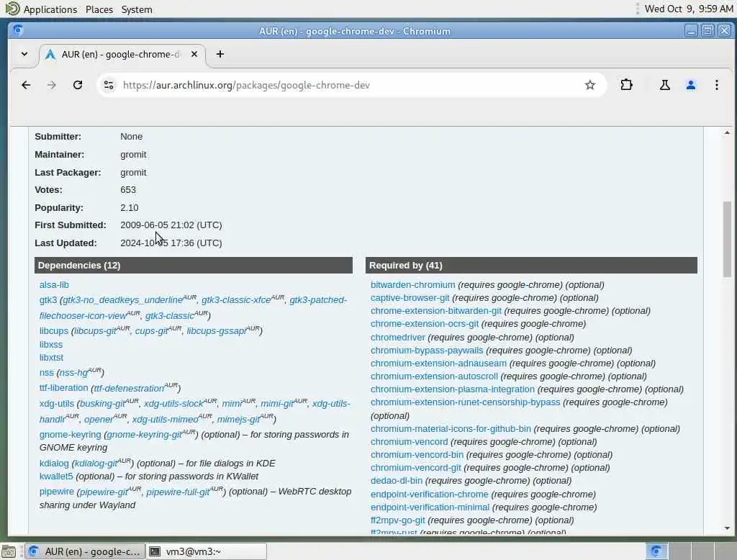Select the AUR google-chrome-dev tab
This screenshot has width=737, height=560.
point(122,54)
